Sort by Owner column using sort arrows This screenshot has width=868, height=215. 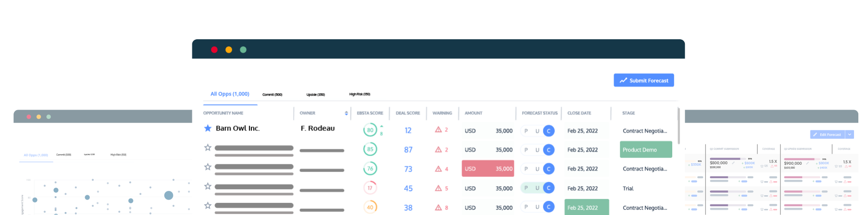pyautogui.click(x=346, y=114)
